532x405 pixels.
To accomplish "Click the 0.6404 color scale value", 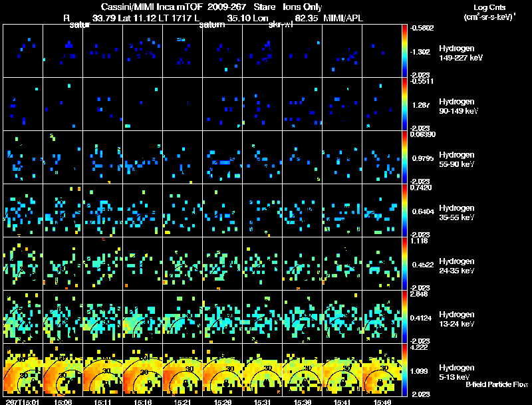I will pos(423,211).
